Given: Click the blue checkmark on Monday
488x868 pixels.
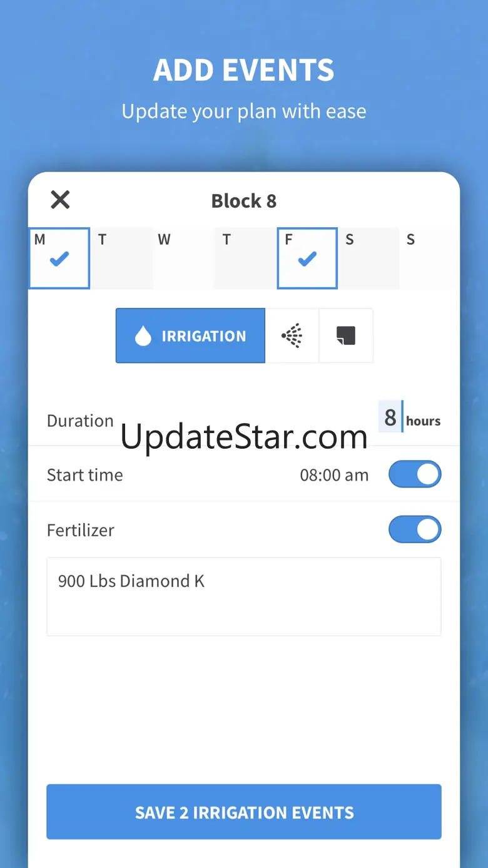Looking at the screenshot, I should (59, 259).
